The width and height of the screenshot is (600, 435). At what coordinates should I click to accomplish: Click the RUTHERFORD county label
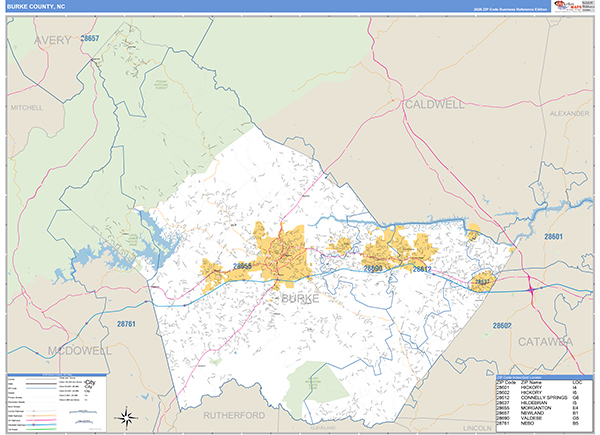[x=234, y=415]
